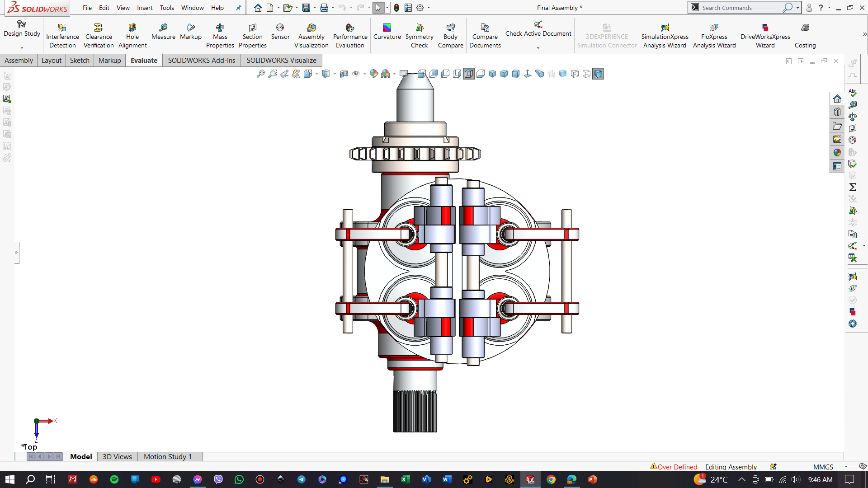Run Performance Evaluation
Screen dimensions: 868x488
[x=350, y=35]
